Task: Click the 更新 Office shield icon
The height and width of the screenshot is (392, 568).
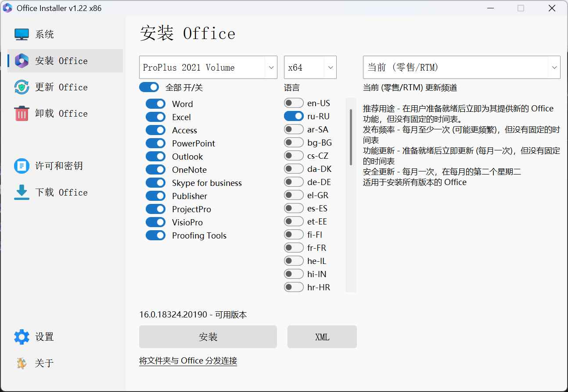Action: (x=21, y=87)
